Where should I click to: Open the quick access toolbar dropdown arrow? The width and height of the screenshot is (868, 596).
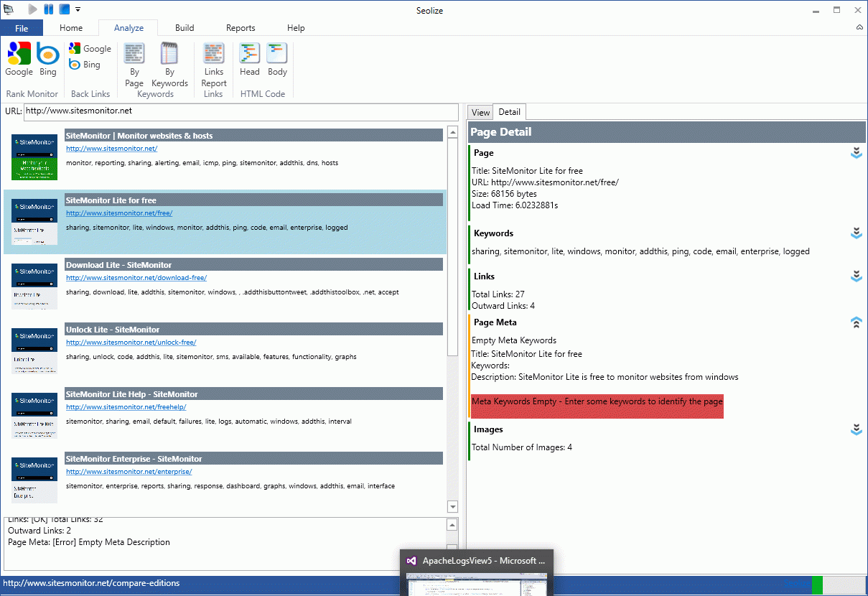pyautogui.click(x=78, y=9)
